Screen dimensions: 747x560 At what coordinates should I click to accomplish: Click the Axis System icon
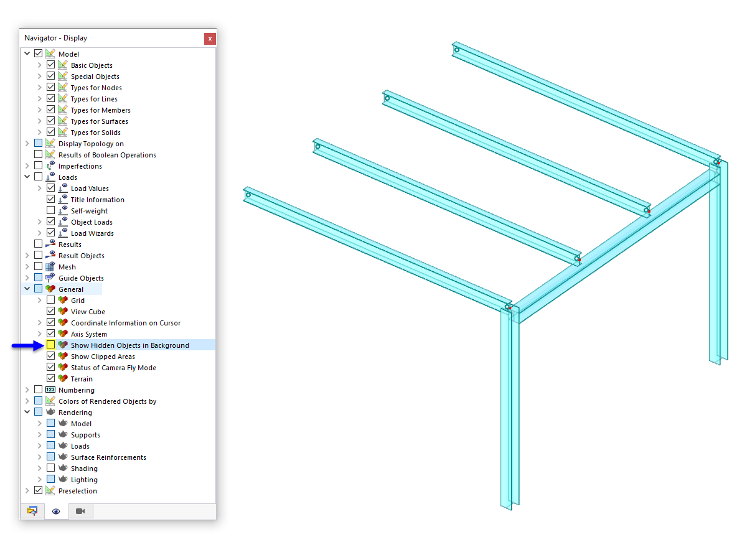[x=62, y=334]
